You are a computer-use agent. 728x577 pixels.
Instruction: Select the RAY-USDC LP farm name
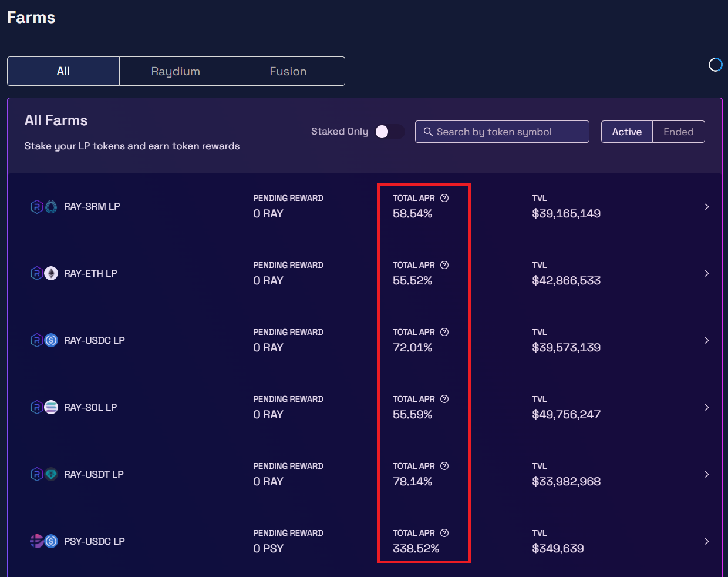(x=94, y=341)
